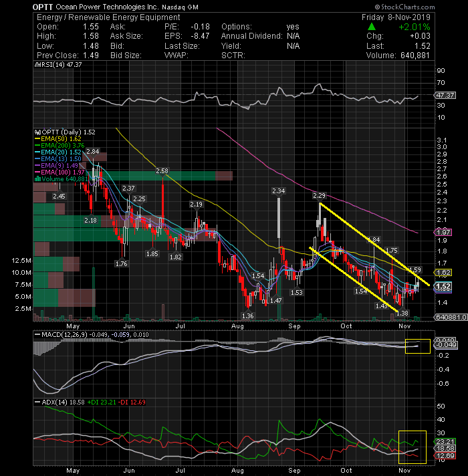Click the 1.36 low price label
This screenshot has height=476, width=468.
tap(247, 316)
